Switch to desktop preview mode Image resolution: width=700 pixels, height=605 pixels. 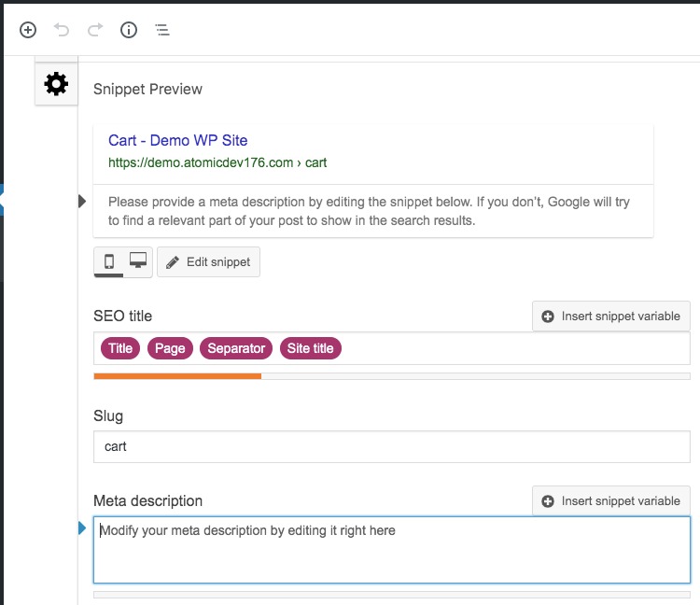tap(138, 261)
